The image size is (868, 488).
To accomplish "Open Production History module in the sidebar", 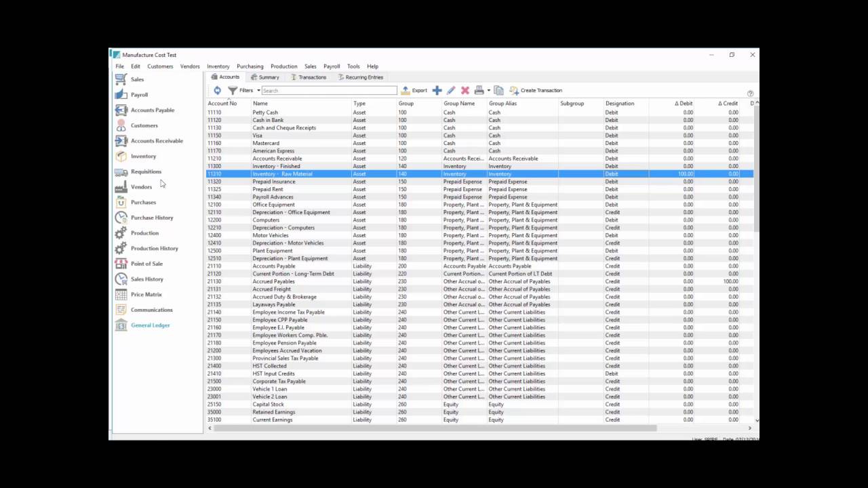I will [155, 249].
